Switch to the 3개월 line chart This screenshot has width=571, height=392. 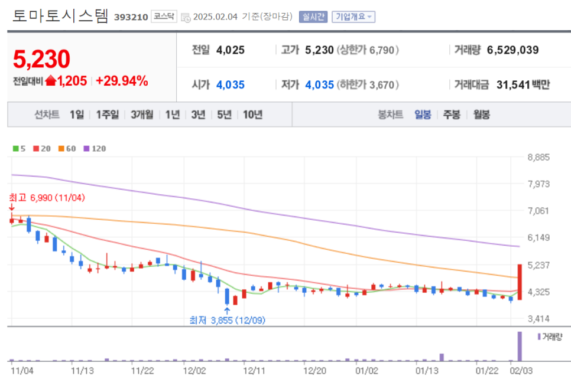click(x=142, y=115)
